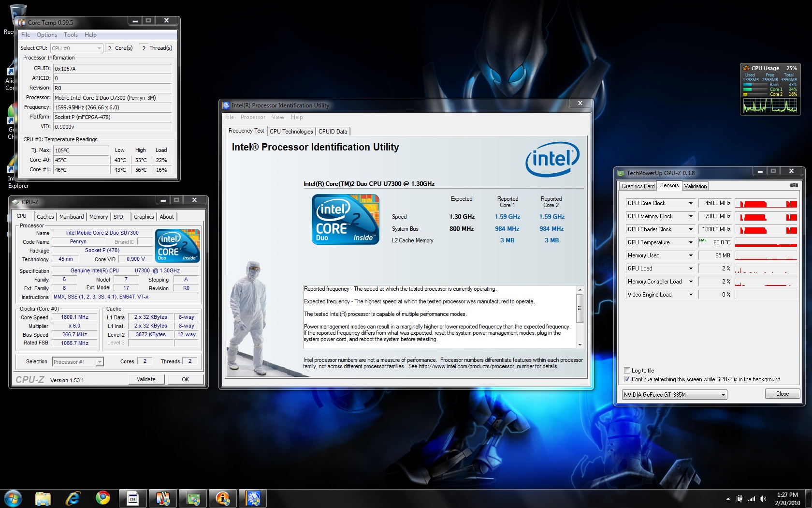Switch to the Mainboard tab in CPU-Z
812x508 pixels.
72,217
